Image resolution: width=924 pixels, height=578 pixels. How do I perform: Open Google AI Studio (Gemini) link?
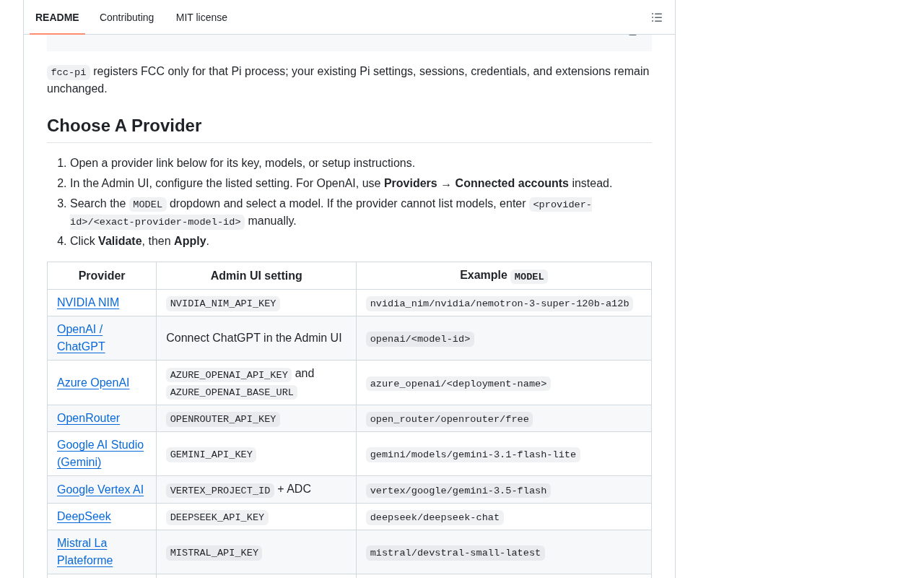click(x=100, y=454)
